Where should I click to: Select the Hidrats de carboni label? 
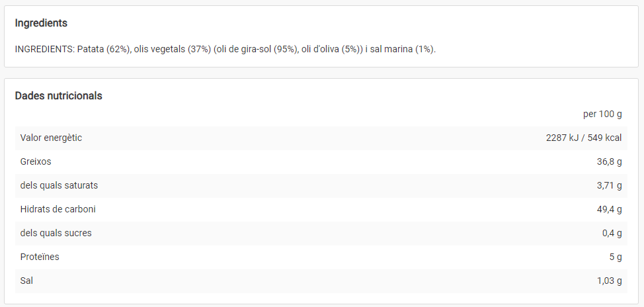(58, 209)
